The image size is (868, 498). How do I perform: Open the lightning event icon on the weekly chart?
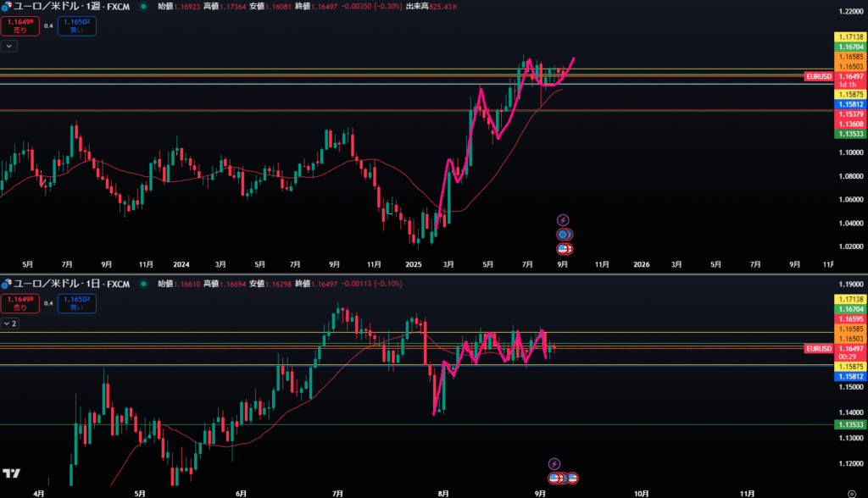point(563,220)
